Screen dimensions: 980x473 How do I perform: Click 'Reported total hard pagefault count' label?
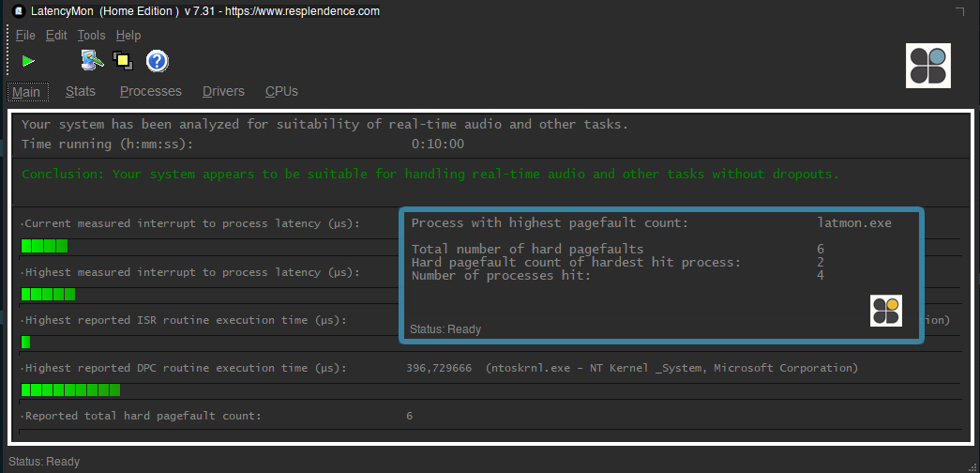tap(142, 416)
